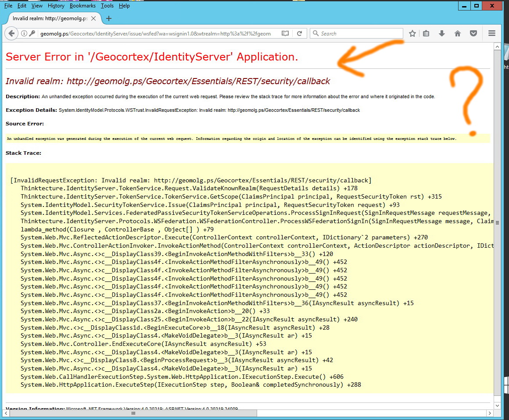Click the 'Exception Details:' label
Screen dimensions: 509x420
click(31, 110)
